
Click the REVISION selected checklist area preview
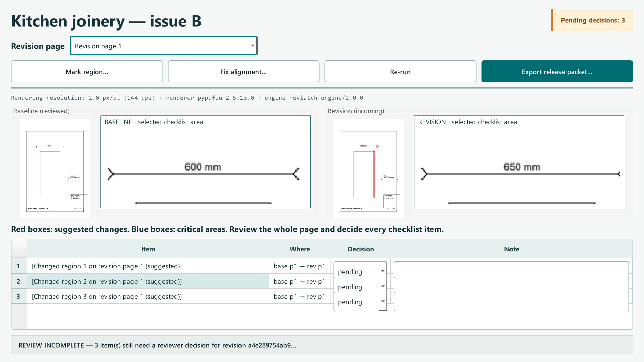[519, 162]
